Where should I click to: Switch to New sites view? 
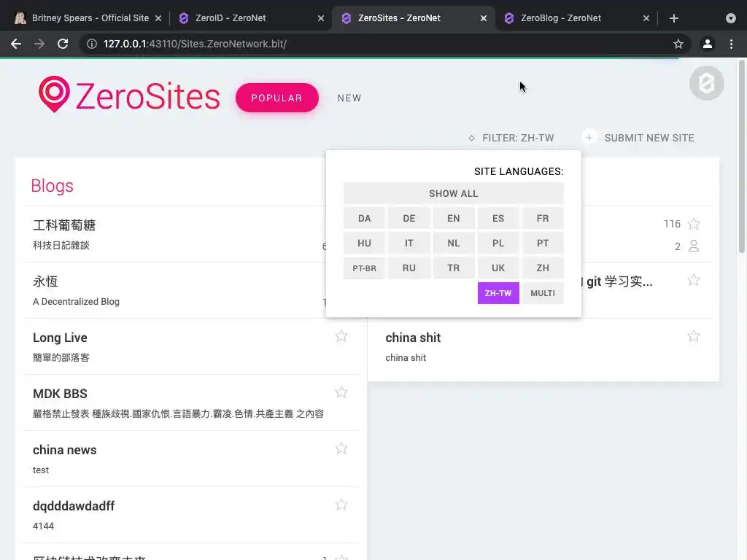pos(349,98)
